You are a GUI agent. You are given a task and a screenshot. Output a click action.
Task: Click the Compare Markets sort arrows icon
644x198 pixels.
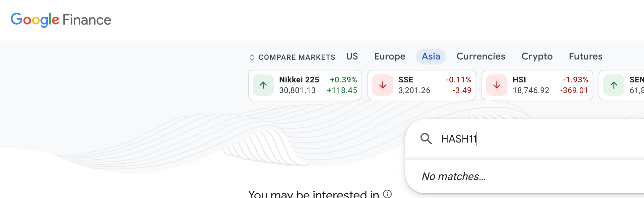[x=252, y=57]
